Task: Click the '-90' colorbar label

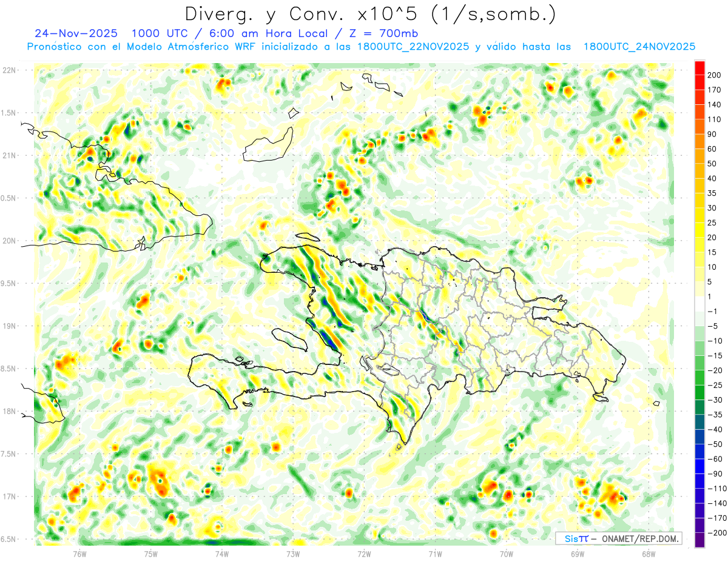Action: [x=715, y=473]
